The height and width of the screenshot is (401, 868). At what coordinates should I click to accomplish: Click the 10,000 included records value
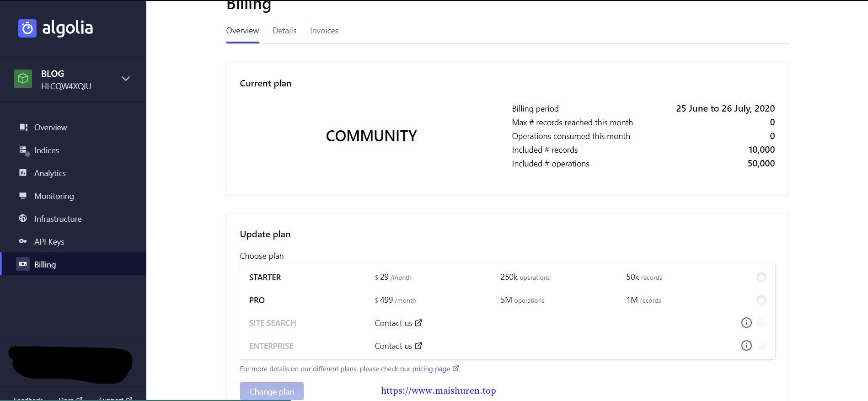point(761,150)
